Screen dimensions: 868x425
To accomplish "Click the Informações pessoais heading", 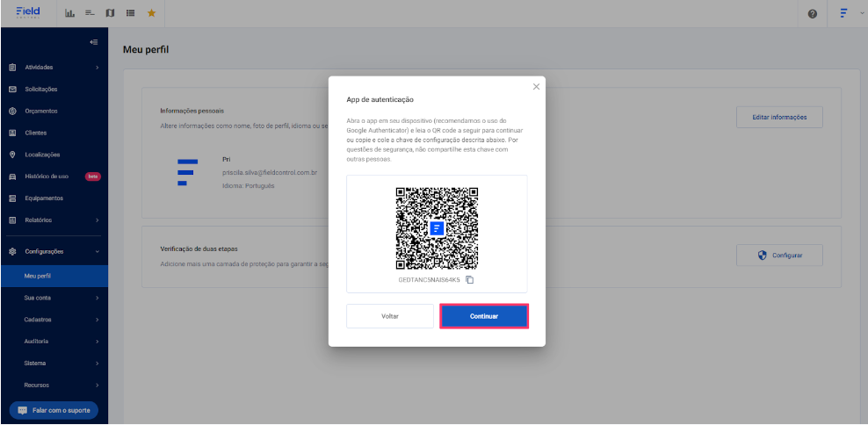I will click(x=192, y=111).
